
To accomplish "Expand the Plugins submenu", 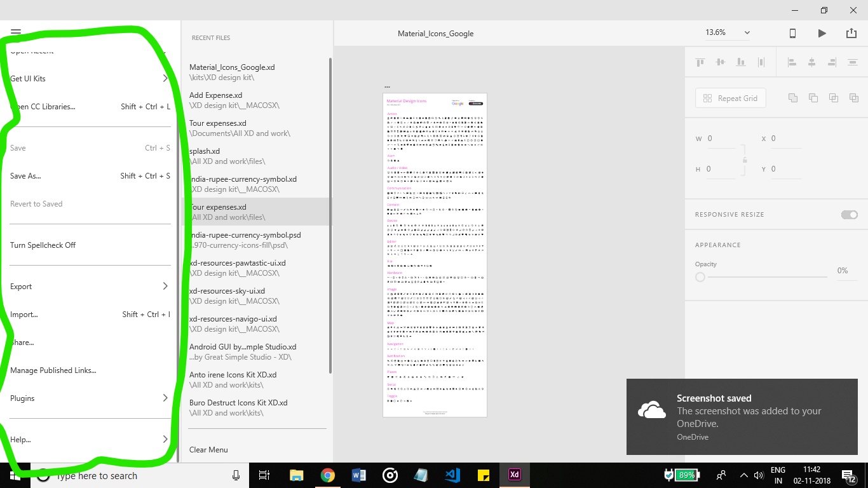I will [22, 398].
